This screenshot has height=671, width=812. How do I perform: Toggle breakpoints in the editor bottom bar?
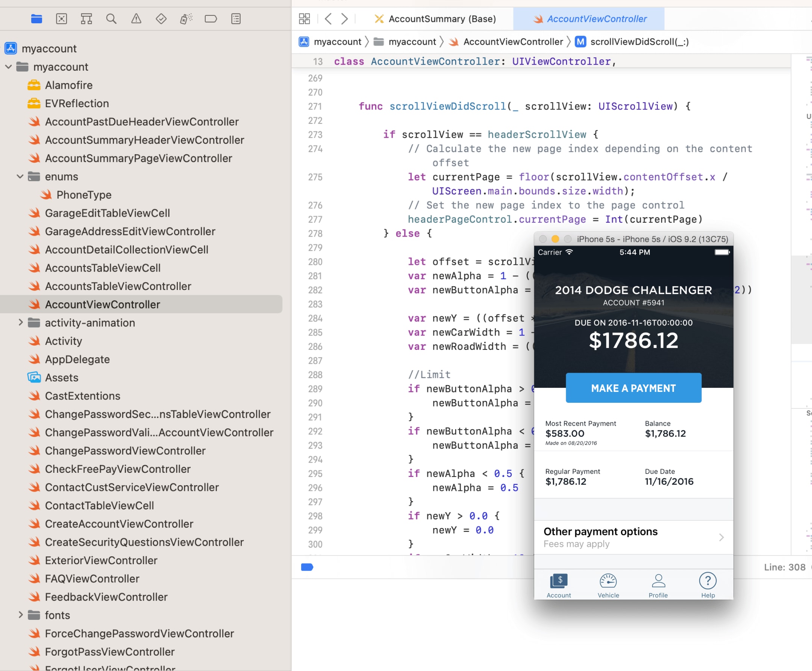pyautogui.click(x=307, y=567)
